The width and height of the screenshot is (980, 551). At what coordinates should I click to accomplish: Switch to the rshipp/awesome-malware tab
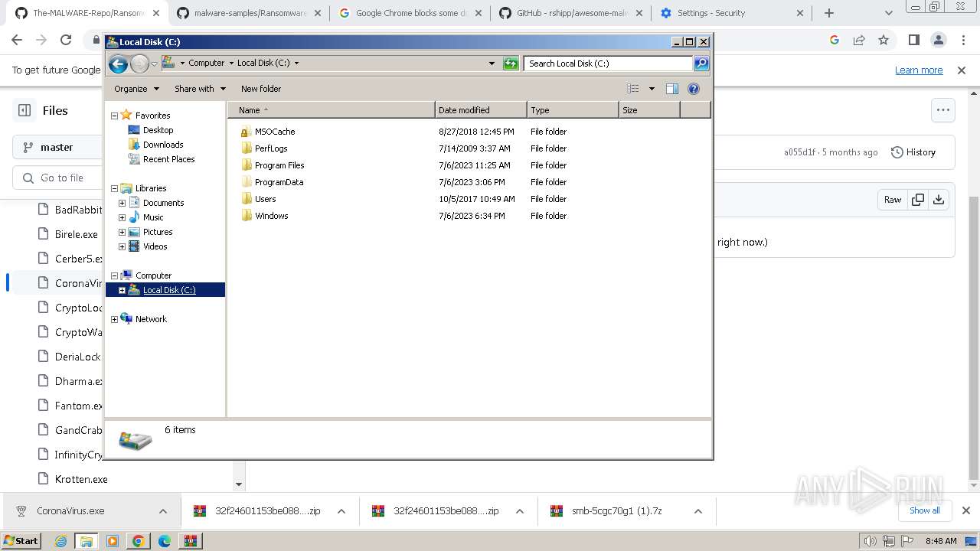570,13
